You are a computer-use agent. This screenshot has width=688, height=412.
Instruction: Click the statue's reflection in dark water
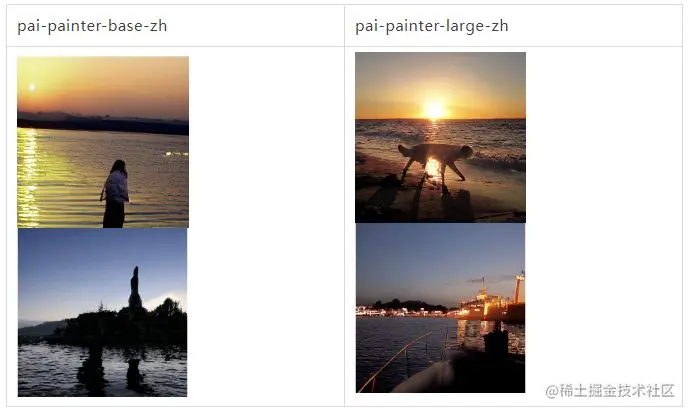[x=134, y=373]
